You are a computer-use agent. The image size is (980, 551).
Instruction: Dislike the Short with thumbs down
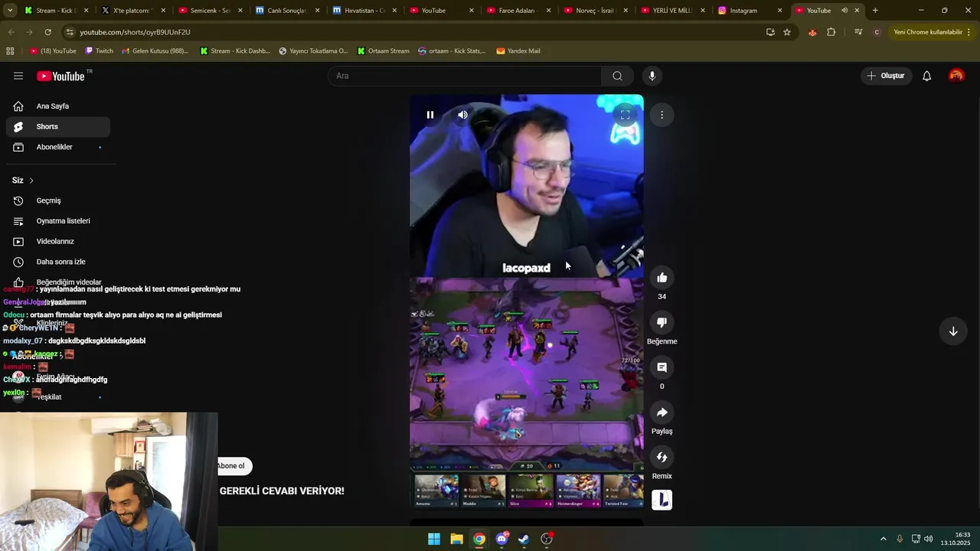(662, 322)
